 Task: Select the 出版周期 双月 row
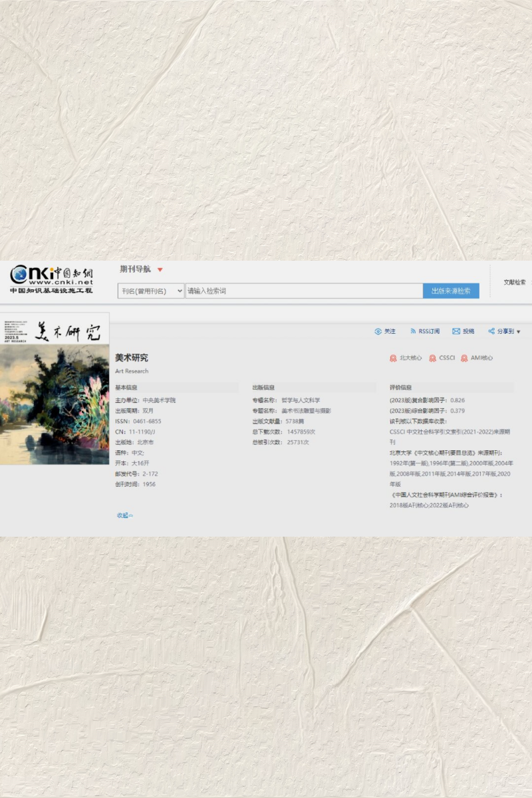pyautogui.click(x=134, y=411)
